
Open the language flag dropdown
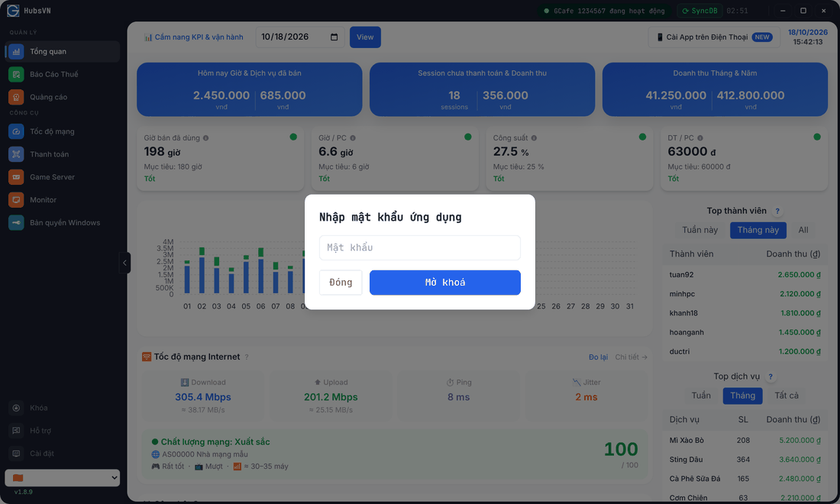click(x=62, y=478)
